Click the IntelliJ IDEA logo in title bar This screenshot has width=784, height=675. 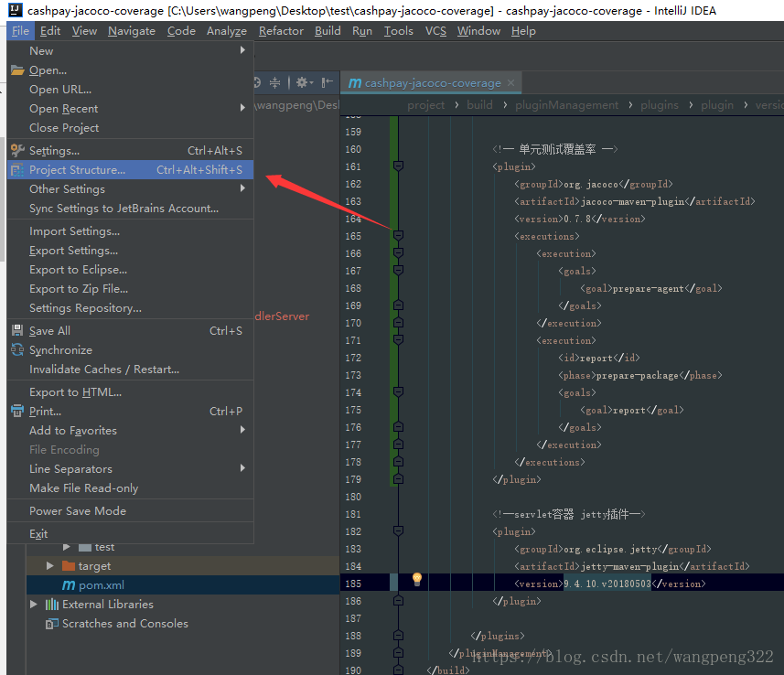tap(16, 10)
